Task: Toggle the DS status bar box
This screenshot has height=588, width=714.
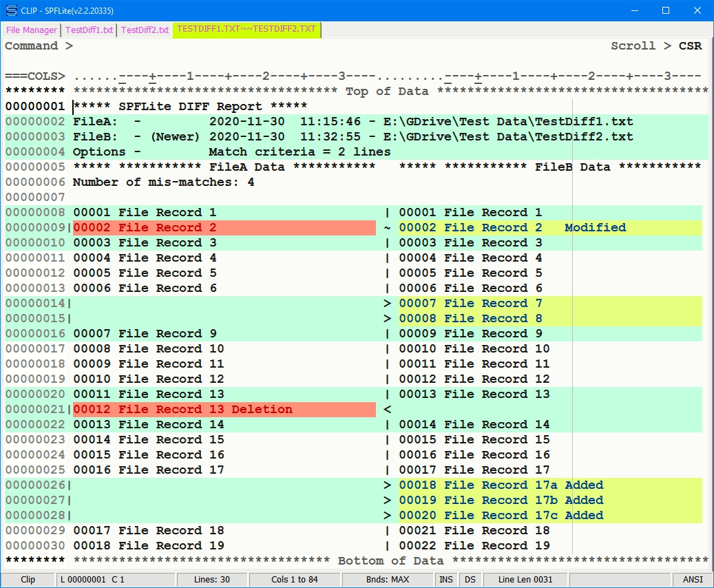Action: 470,580
